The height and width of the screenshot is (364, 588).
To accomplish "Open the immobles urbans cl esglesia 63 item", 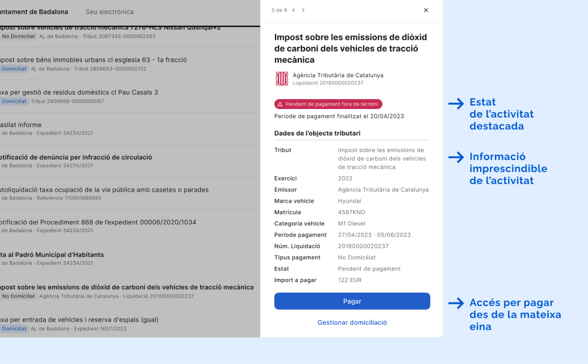I will [92, 60].
